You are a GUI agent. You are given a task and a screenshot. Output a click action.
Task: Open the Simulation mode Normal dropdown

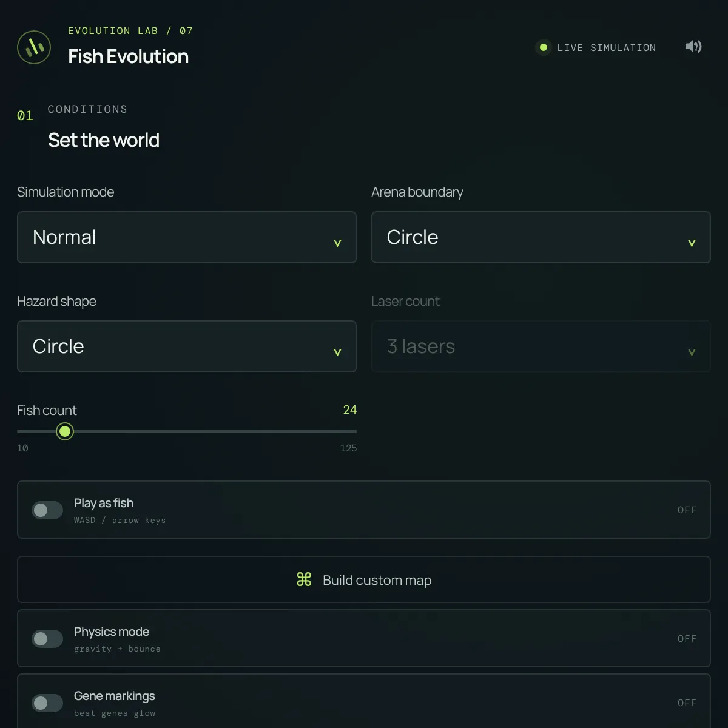(187, 237)
